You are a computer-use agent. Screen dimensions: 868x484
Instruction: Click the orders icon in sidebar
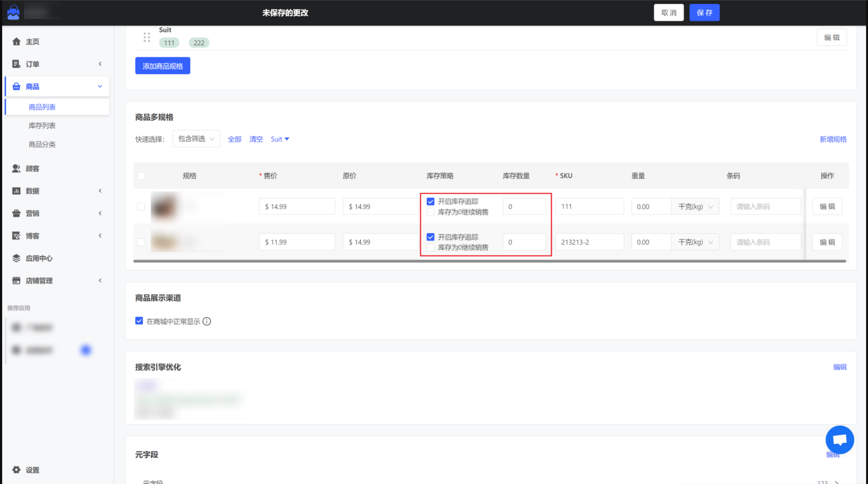[16, 64]
